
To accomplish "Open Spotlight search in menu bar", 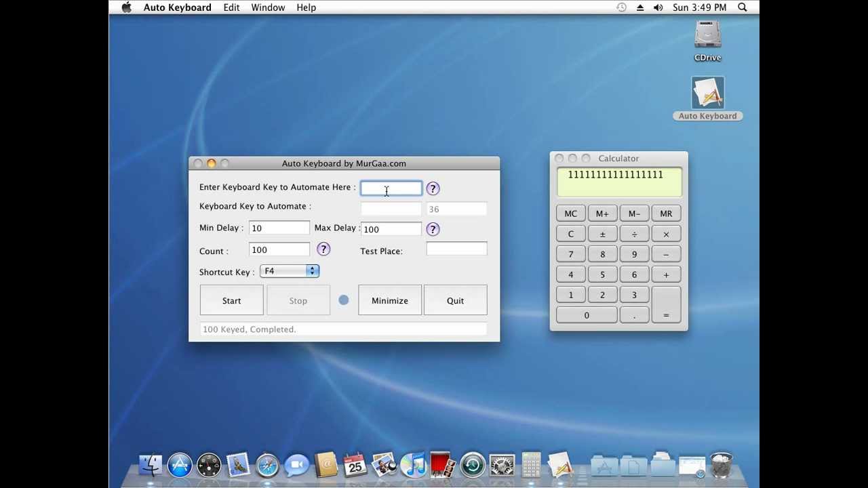I will pos(743,7).
